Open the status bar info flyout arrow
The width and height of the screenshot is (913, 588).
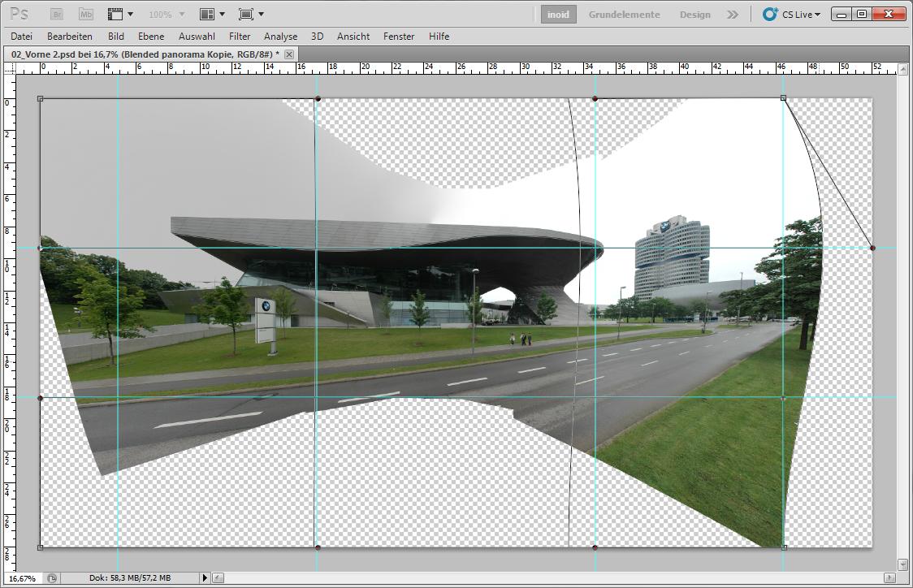205,578
